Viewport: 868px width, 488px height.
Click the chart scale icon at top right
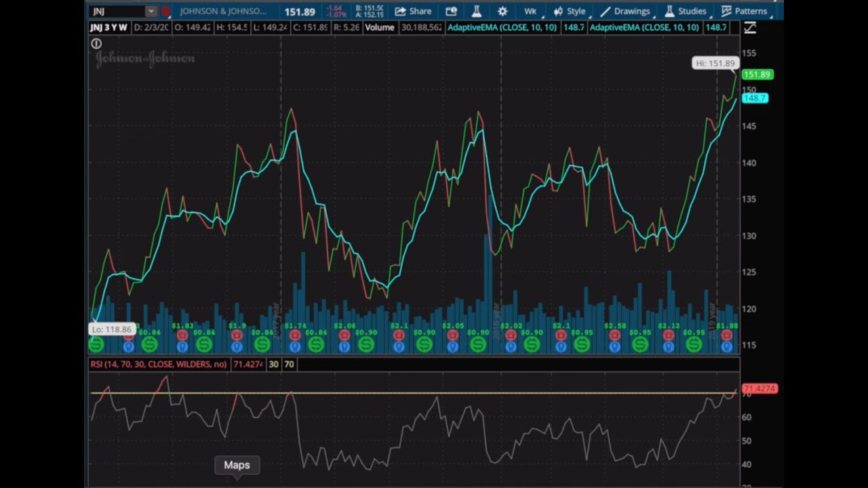[x=750, y=28]
